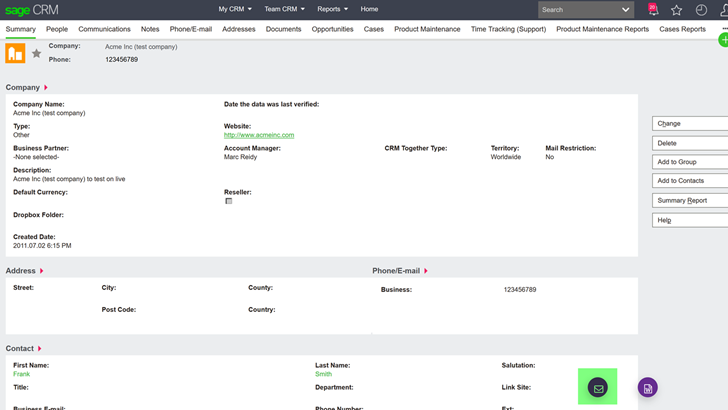Open the Time Tracking (Support) tab
The height and width of the screenshot is (410, 728).
point(508,29)
